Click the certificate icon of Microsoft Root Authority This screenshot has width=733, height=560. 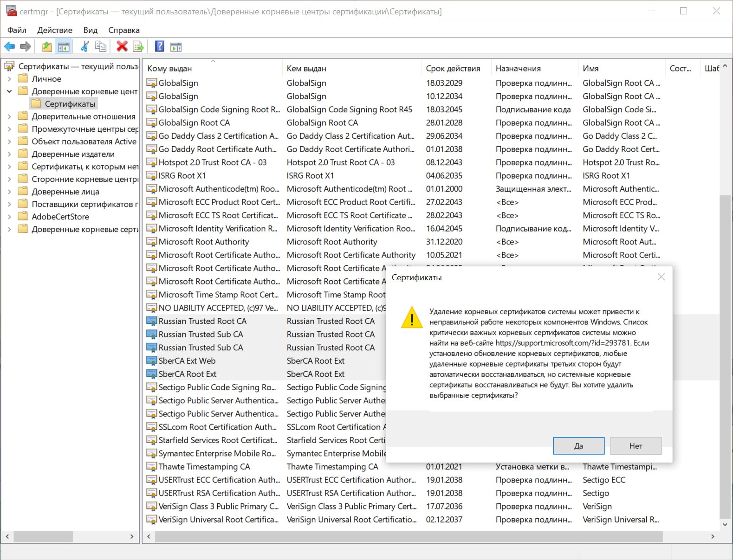point(151,242)
